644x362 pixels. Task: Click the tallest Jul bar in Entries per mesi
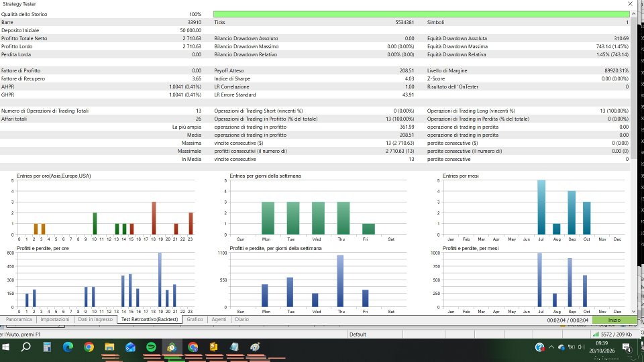point(541,207)
